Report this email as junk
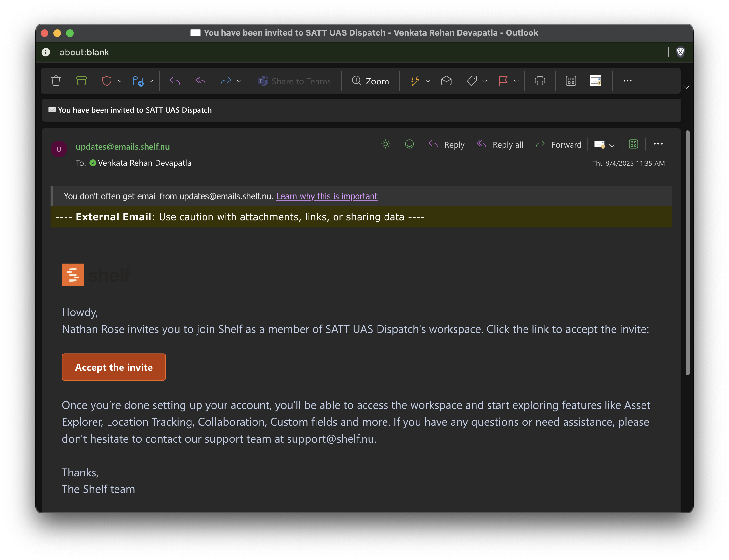The height and width of the screenshot is (560, 729). point(106,81)
